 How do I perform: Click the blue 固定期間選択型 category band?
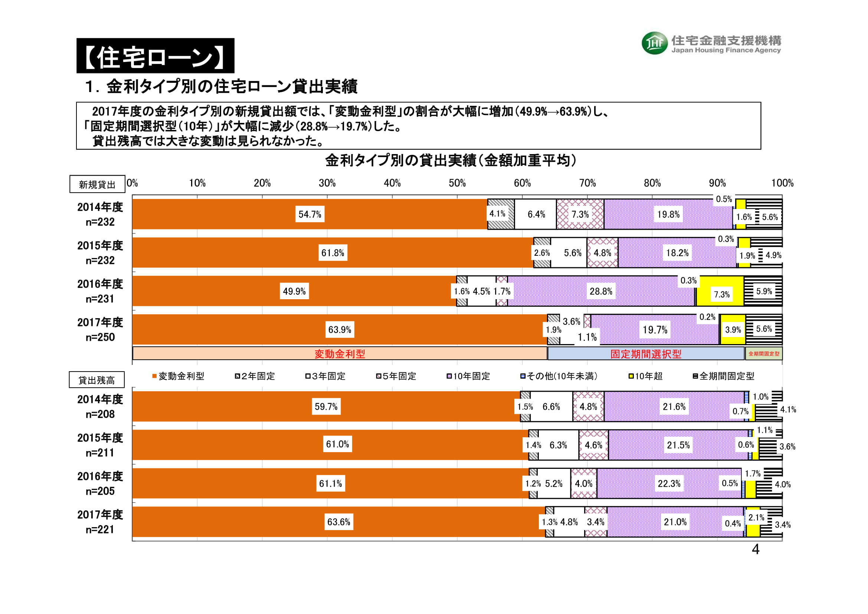(x=646, y=354)
